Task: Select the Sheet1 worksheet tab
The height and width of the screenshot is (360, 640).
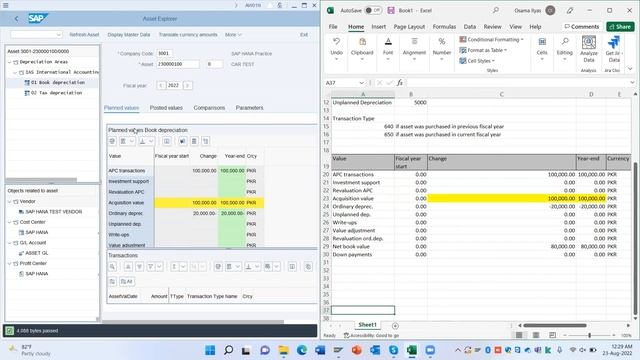Action: tap(367, 325)
